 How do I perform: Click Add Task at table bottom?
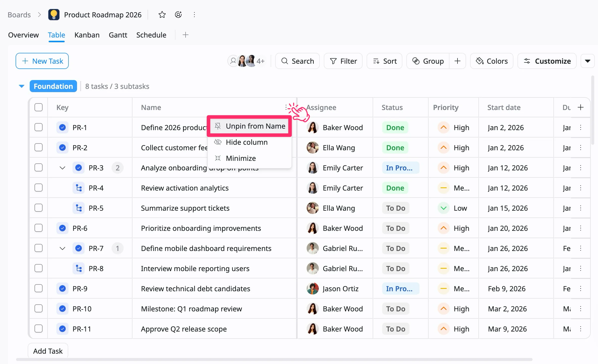click(48, 351)
